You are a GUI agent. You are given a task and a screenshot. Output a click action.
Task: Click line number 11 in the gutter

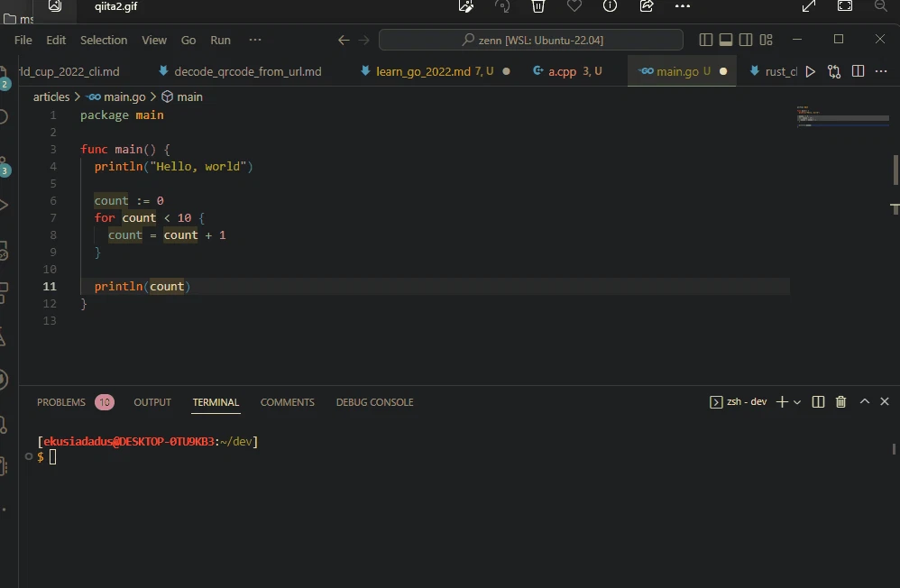coord(50,287)
